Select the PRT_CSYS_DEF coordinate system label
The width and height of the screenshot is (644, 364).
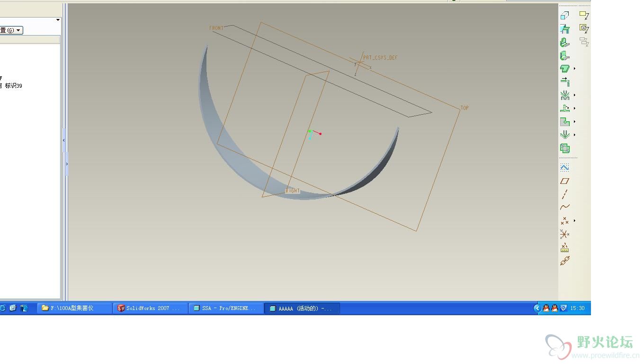[380, 58]
